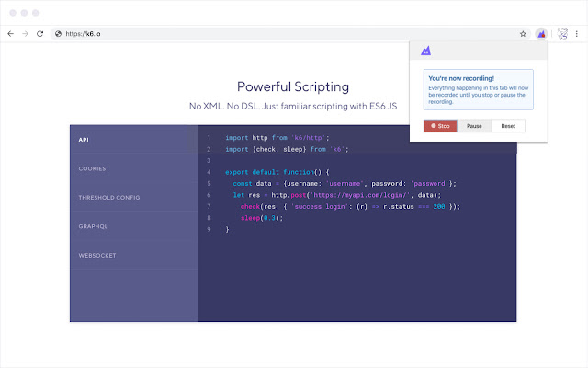
Task: Click code line "export default function() {"
Action: click(277, 172)
